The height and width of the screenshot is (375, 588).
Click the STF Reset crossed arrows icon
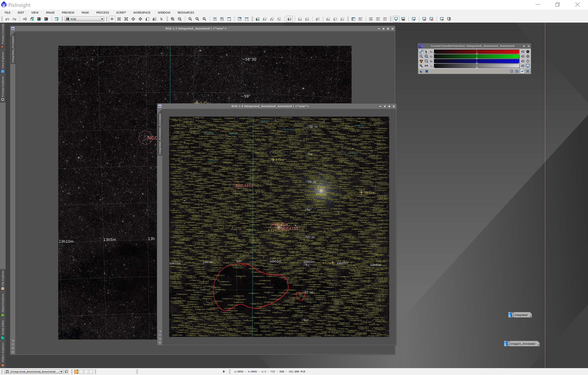[x=528, y=71]
